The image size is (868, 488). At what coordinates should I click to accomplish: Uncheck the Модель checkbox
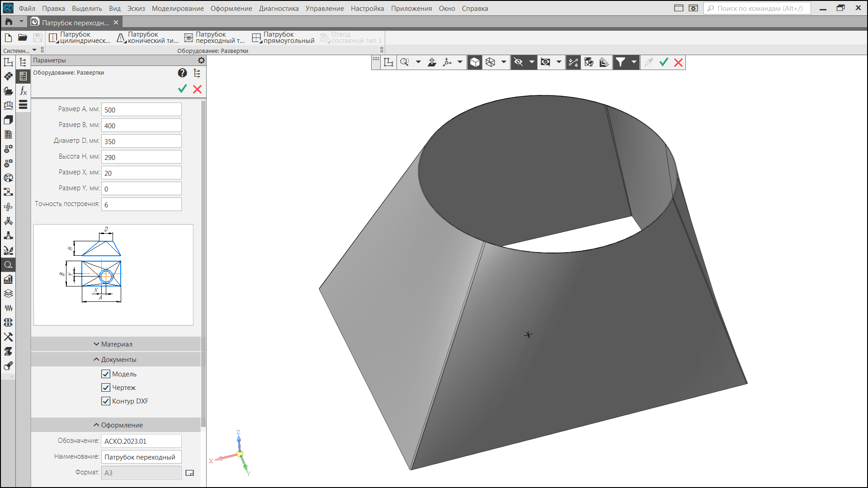(106, 374)
